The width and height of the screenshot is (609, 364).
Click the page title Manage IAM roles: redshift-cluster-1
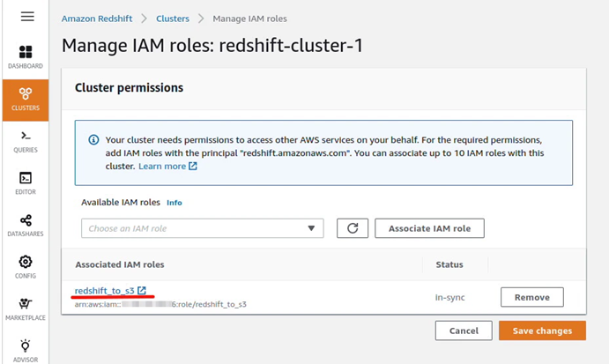tap(212, 46)
